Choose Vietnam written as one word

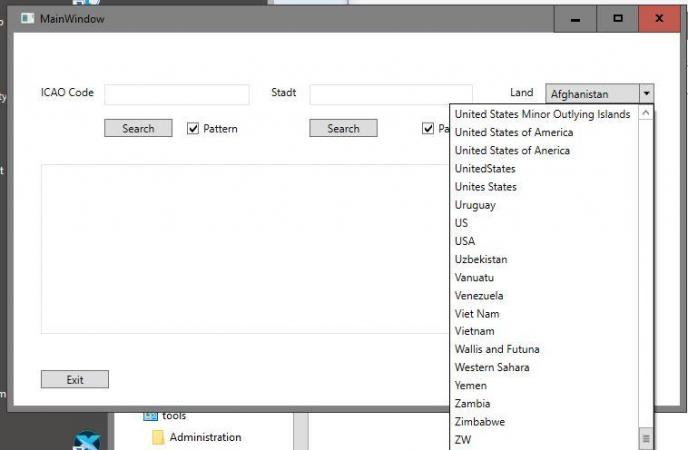pyautogui.click(x=474, y=331)
